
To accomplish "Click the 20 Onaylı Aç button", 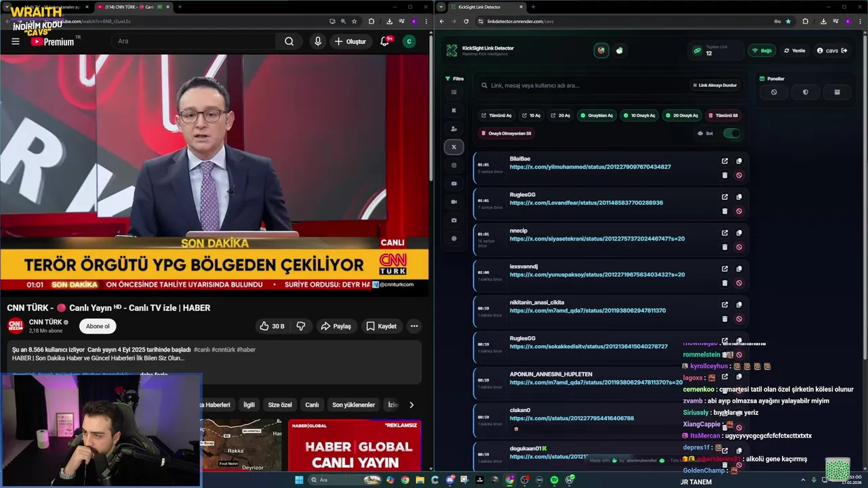I will click(x=682, y=115).
